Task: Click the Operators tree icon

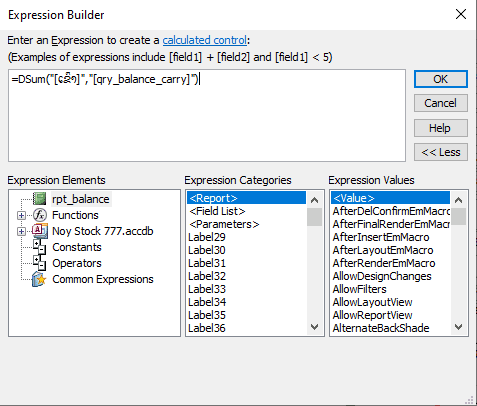Action: coord(40,263)
